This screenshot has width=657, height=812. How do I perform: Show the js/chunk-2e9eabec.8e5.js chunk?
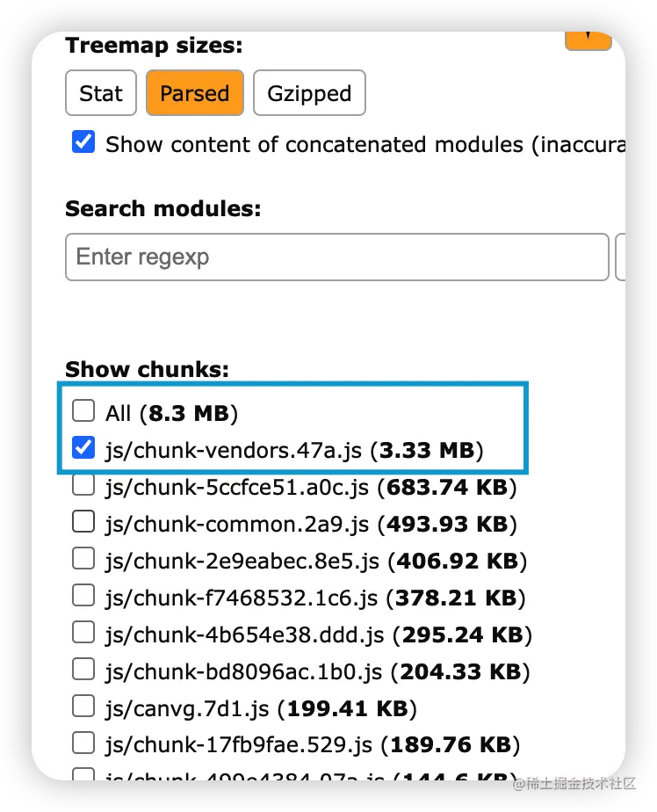coord(83,559)
